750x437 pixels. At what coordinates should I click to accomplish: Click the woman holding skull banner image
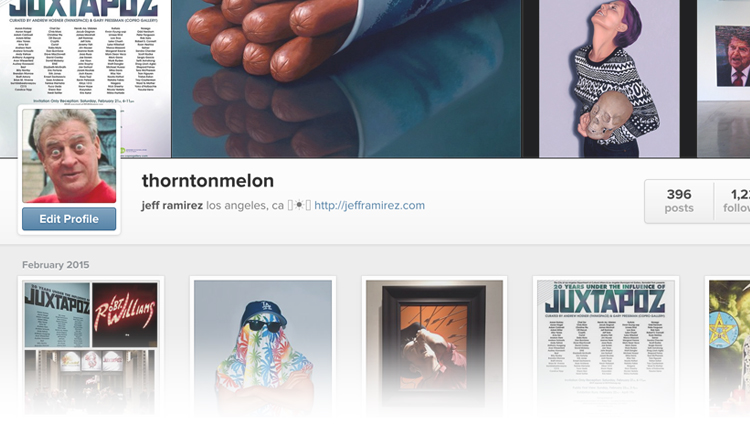[x=609, y=78]
